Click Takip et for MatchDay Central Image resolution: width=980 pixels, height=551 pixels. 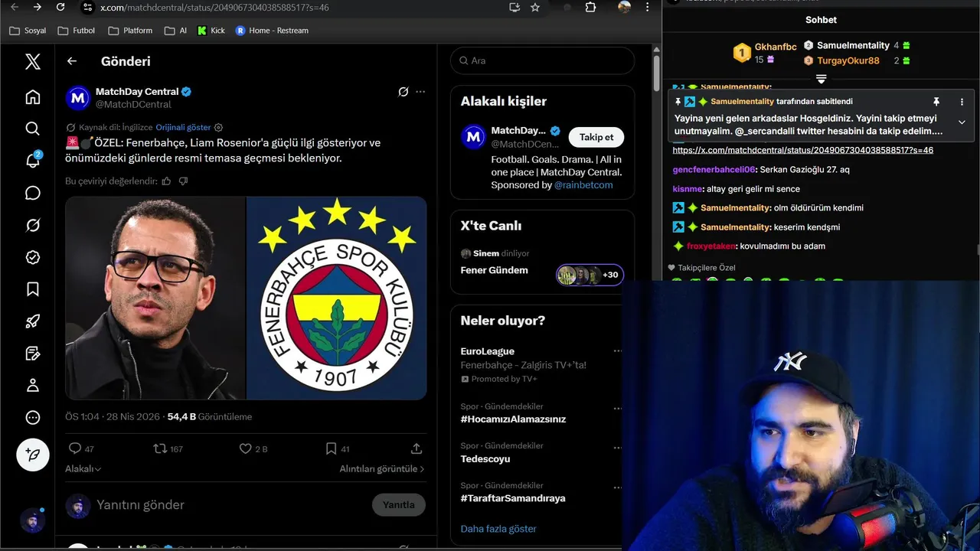596,137
